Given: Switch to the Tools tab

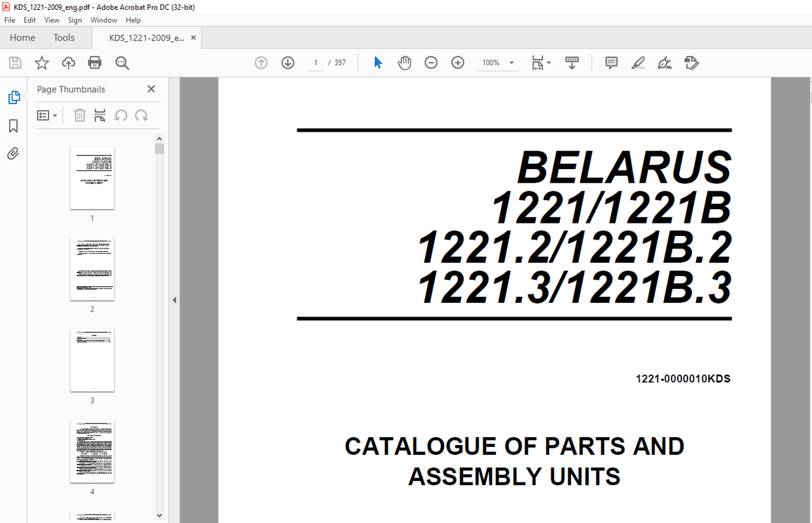Looking at the screenshot, I should (64, 37).
